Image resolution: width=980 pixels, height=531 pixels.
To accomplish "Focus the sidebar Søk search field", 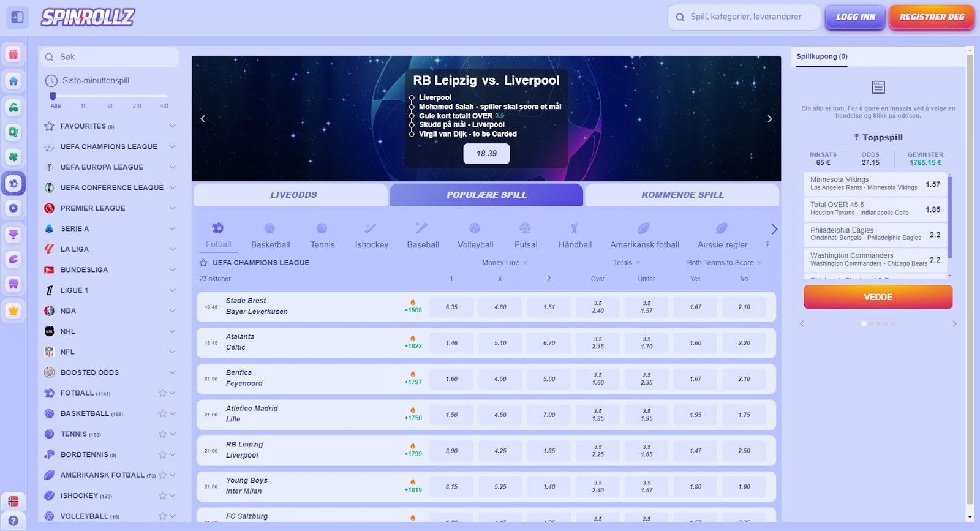I will 110,57.
